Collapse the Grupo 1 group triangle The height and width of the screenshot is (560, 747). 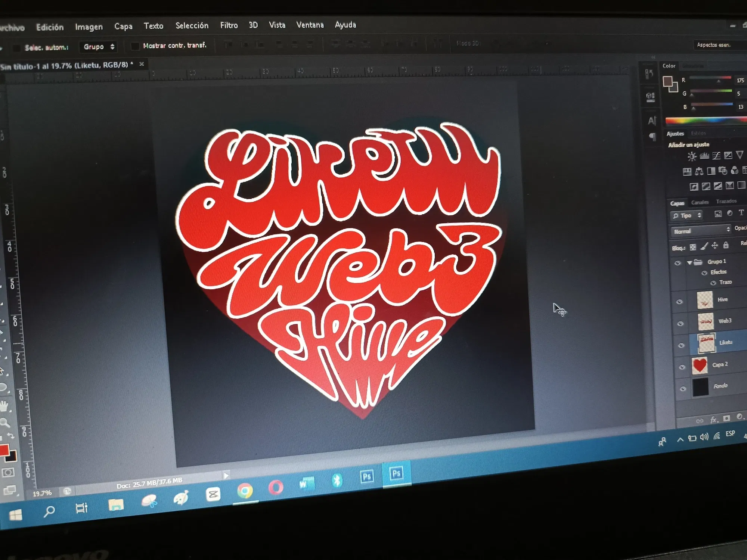pyautogui.click(x=689, y=262)
